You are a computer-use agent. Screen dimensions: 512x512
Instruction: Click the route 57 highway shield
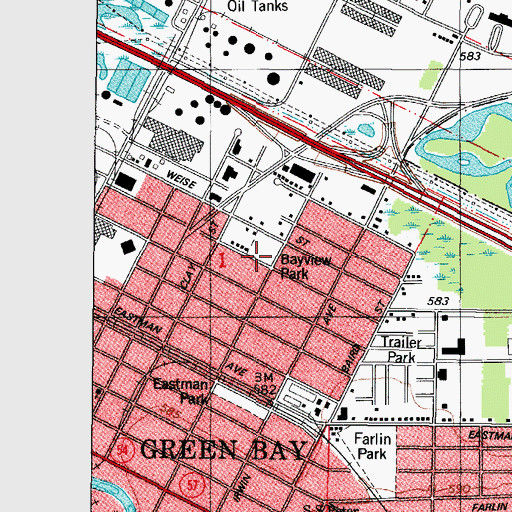pyautogui.click(x=192, y=485)
